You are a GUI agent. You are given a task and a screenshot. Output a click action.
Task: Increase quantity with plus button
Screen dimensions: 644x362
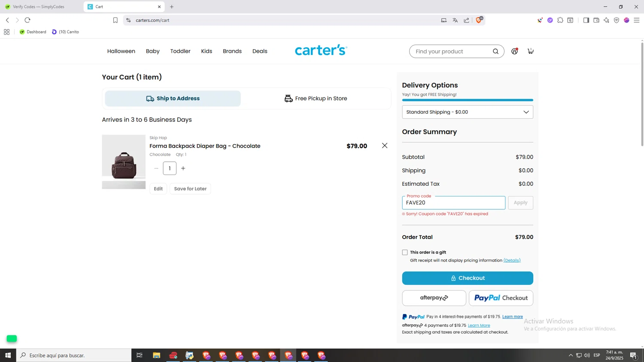[183, 168]
